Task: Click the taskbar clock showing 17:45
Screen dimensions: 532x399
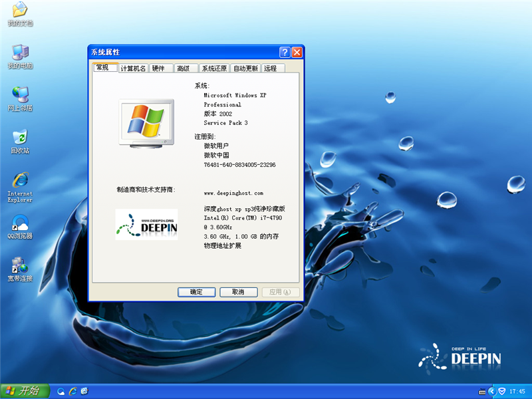Action: pos(517,391)
